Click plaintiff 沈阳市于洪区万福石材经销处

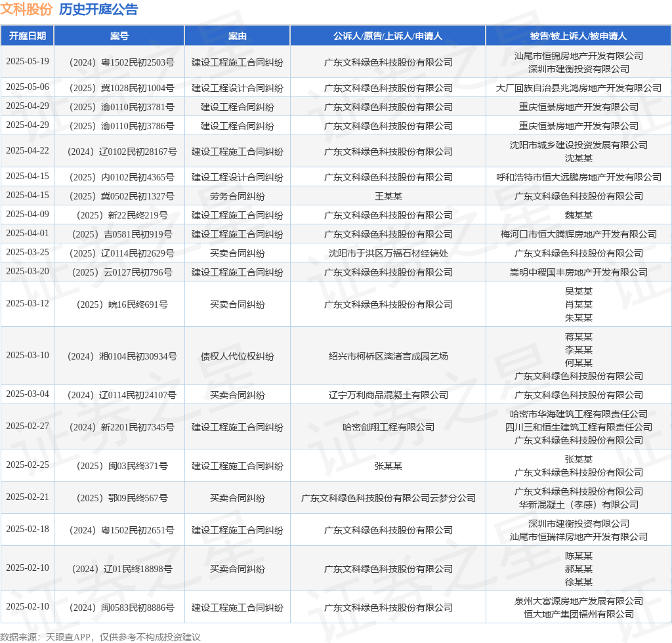tap(388, 254)
